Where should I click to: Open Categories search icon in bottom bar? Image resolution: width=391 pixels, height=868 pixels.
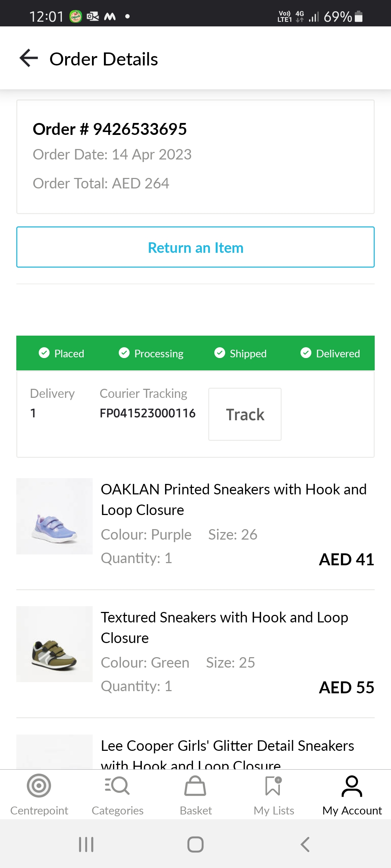pyautogui.click(x=117, y=786)
